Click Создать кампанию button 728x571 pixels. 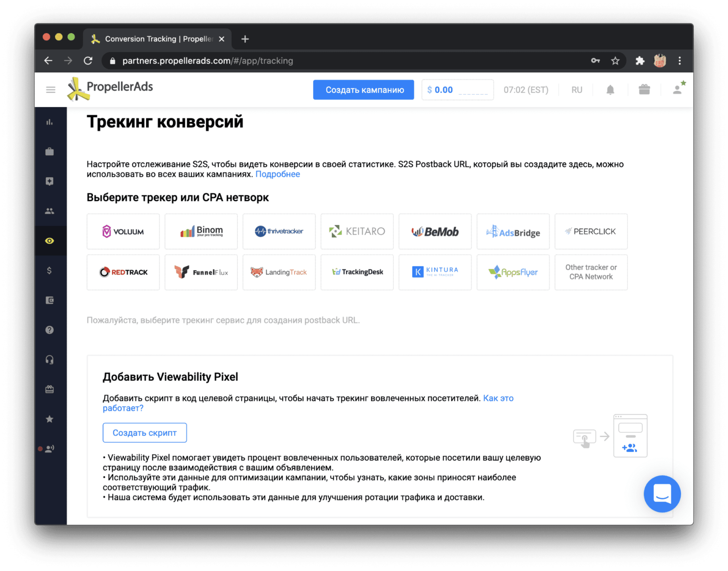coord(364,90)
